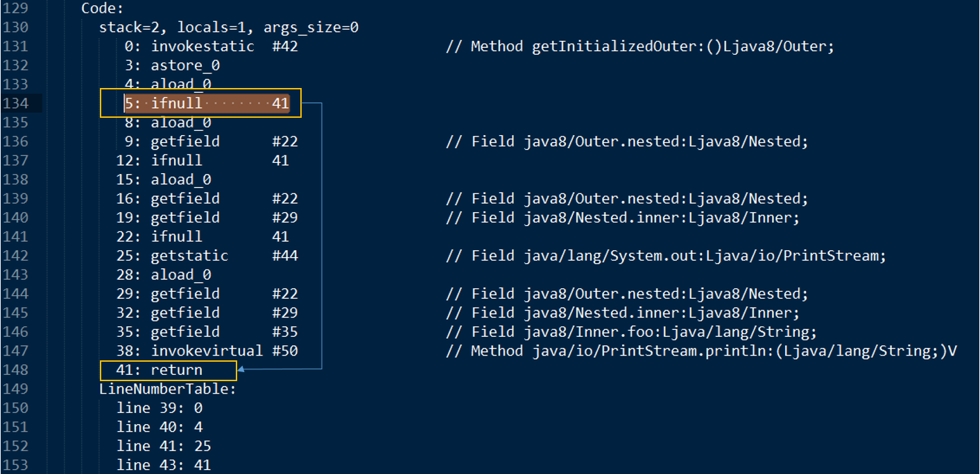Click the boxed '41: return' instruction

point(168,370)
